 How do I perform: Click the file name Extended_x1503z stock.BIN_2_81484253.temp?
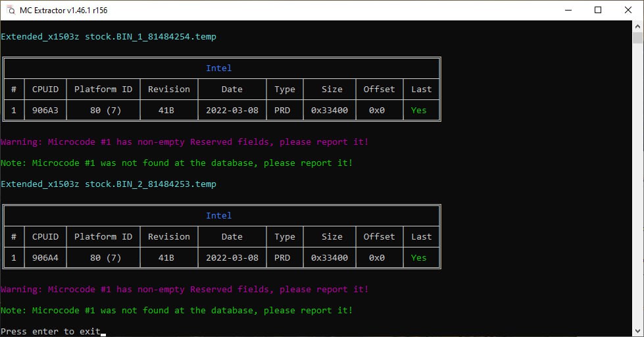tap(109, 184)
